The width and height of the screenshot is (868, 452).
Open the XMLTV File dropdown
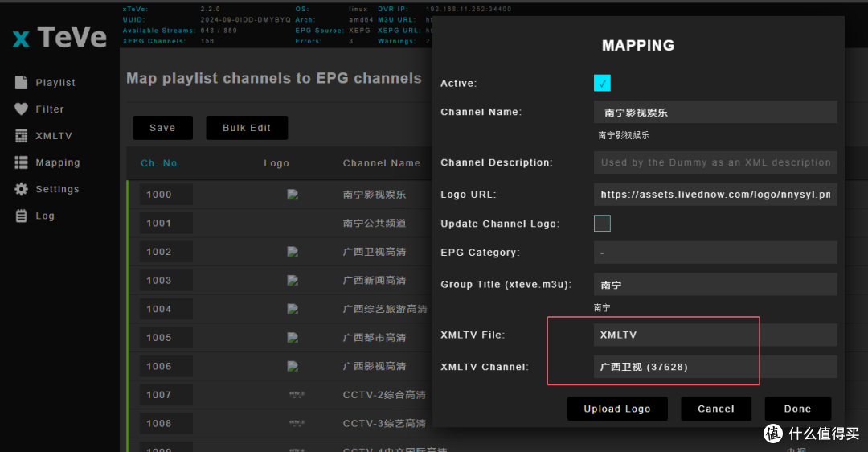pyautogui.click(x=715, y=335)
